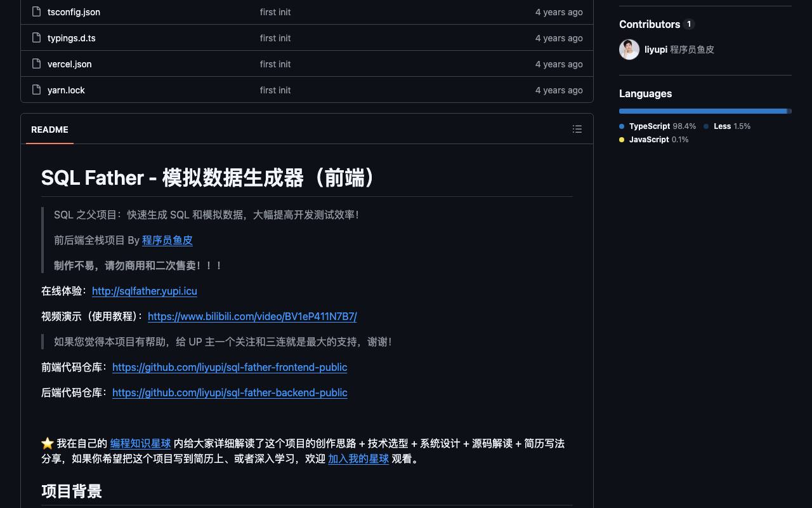This screenshot has height=508, width=812.
Task: Click 4 years ago timestamp for tsconfig.json
Action: (x=559, y=12)
